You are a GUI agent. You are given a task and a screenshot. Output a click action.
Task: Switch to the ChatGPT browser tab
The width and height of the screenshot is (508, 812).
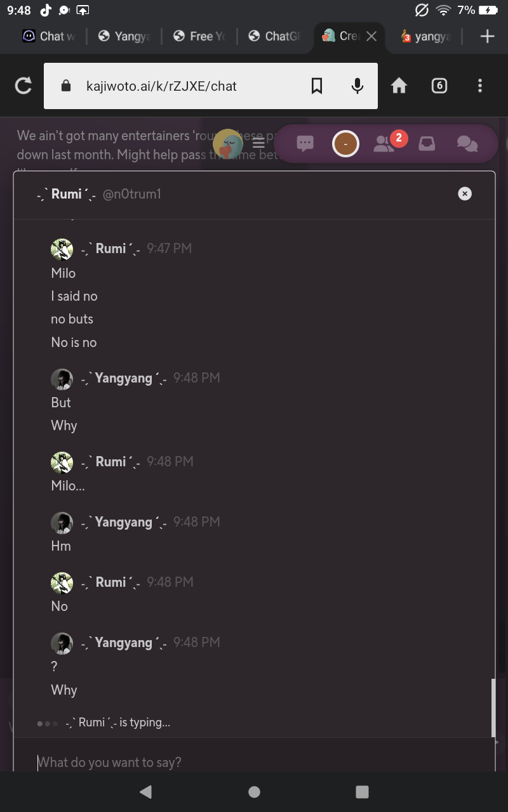pos(276,36)
